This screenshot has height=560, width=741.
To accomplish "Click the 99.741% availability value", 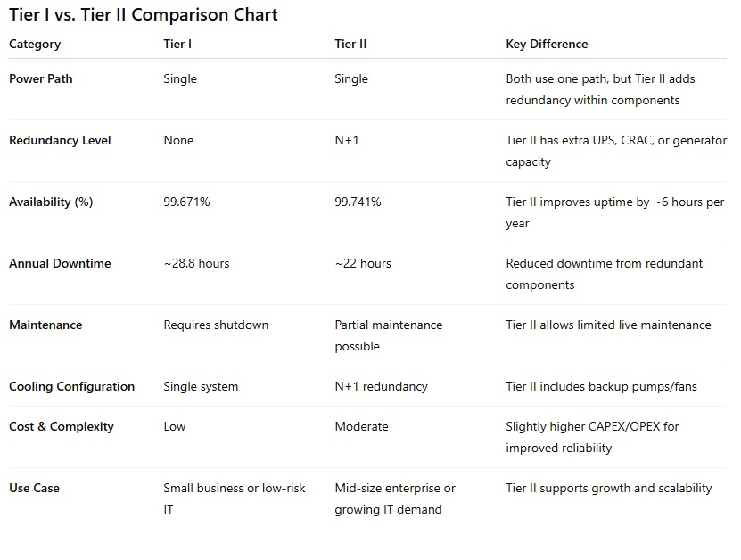I will tap(358, 202).
